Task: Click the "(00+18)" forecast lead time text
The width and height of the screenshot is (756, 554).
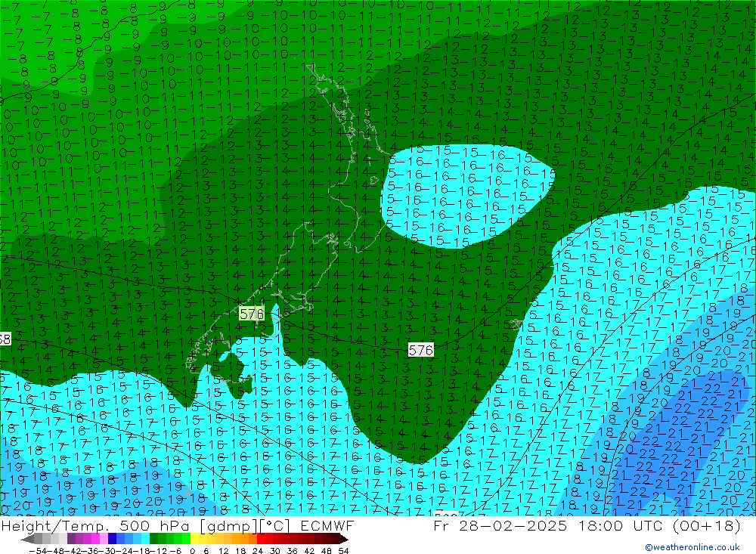Action: point(706,525)
